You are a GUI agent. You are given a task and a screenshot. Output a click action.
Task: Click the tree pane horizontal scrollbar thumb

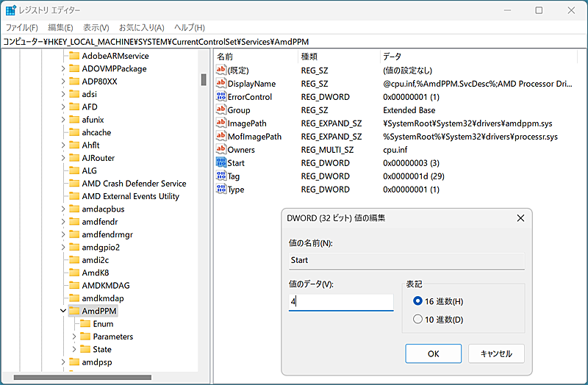coord(82,377)
